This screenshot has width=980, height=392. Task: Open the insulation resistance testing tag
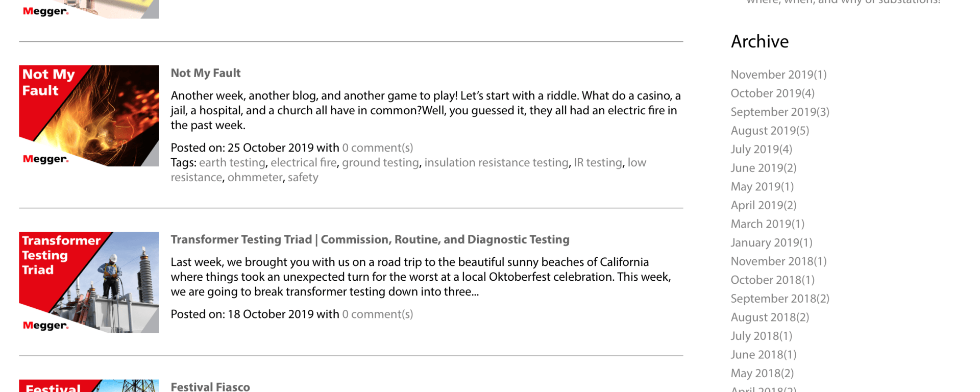(x=496, y=162)
